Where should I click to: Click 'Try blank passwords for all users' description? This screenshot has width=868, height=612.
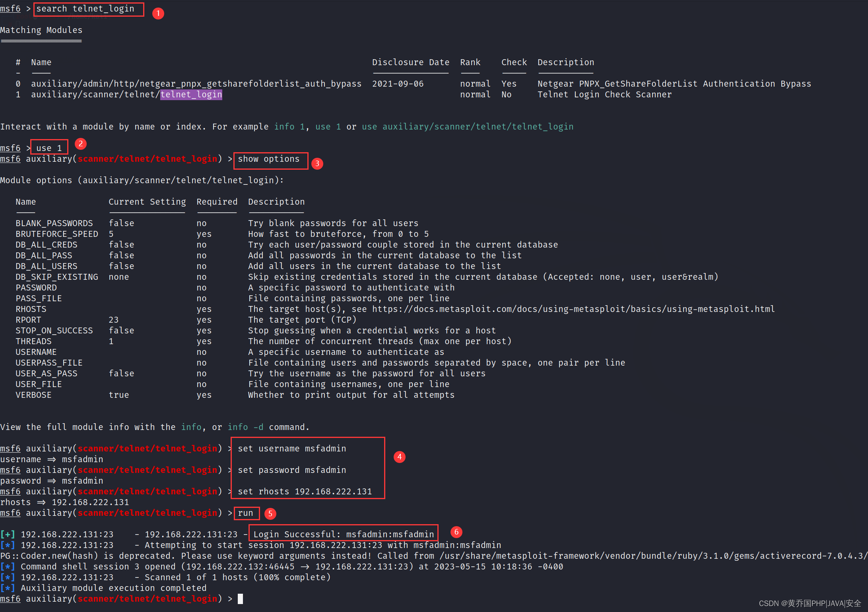pyautogui.click(x=333, y=223)
